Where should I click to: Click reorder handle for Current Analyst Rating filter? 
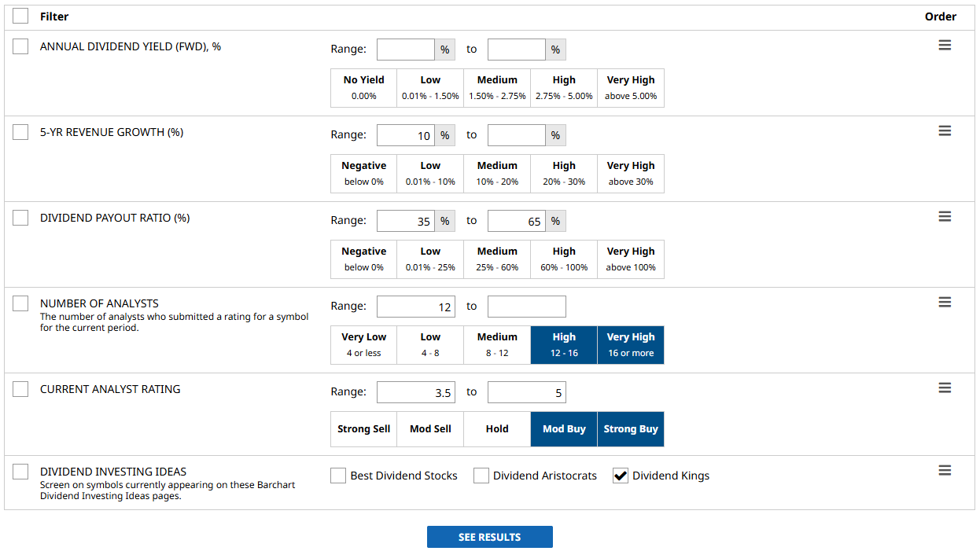coord(945,388)
